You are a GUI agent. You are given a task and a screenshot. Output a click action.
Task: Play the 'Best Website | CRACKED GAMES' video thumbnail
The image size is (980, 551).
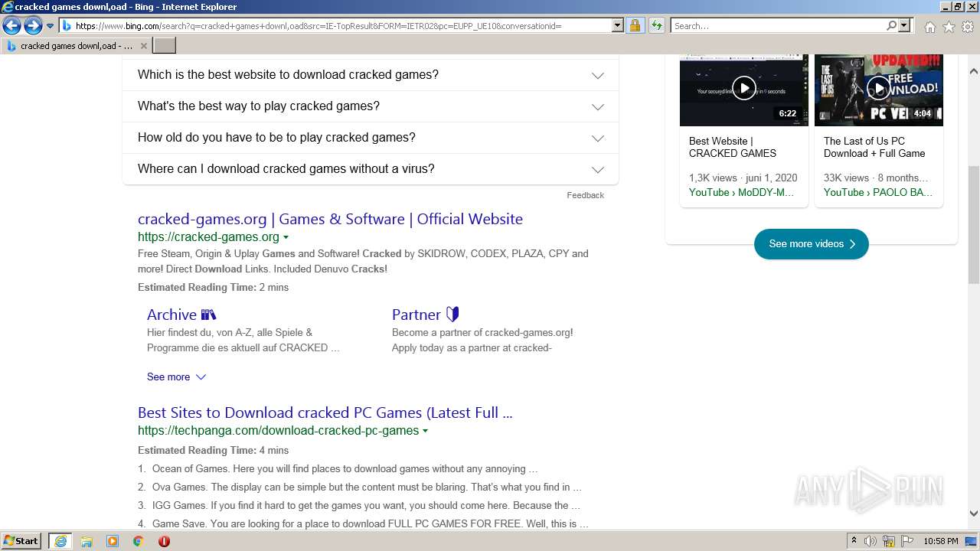(744, 90)
